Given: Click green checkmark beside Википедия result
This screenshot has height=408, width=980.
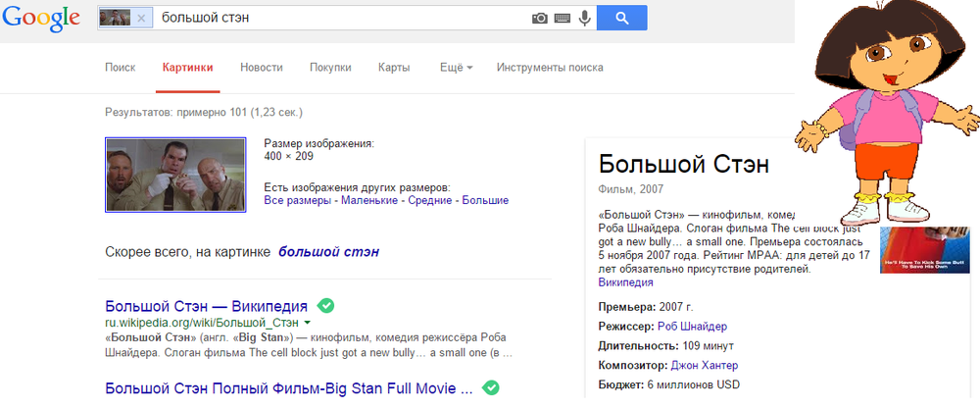Looking at the screenshot, I should pos(327,305).
